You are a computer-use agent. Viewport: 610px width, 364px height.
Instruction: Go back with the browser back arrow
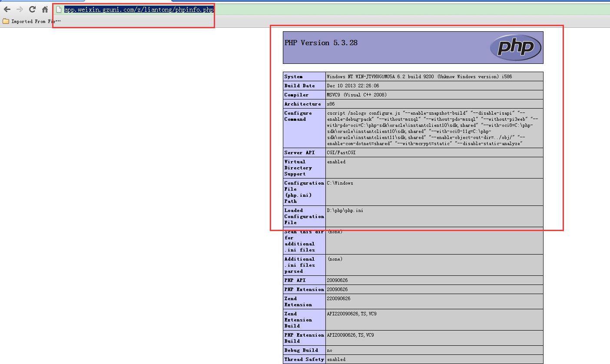coord(7,9)
